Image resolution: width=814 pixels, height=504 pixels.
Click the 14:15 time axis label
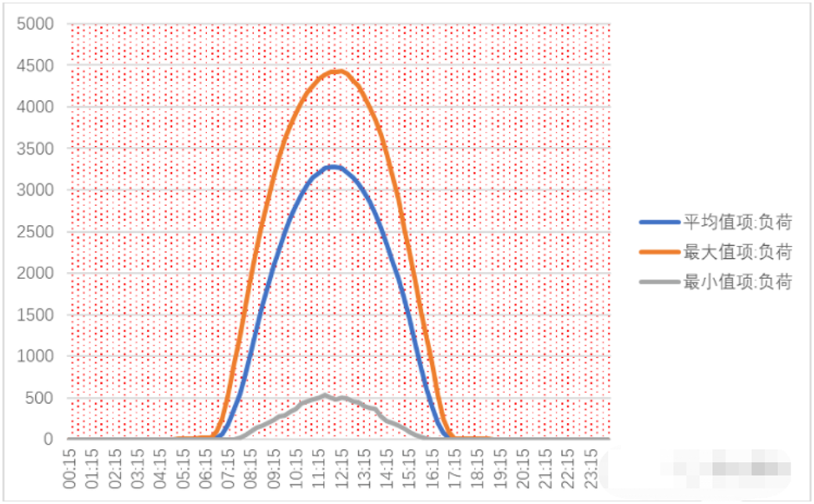coord(387,469)
